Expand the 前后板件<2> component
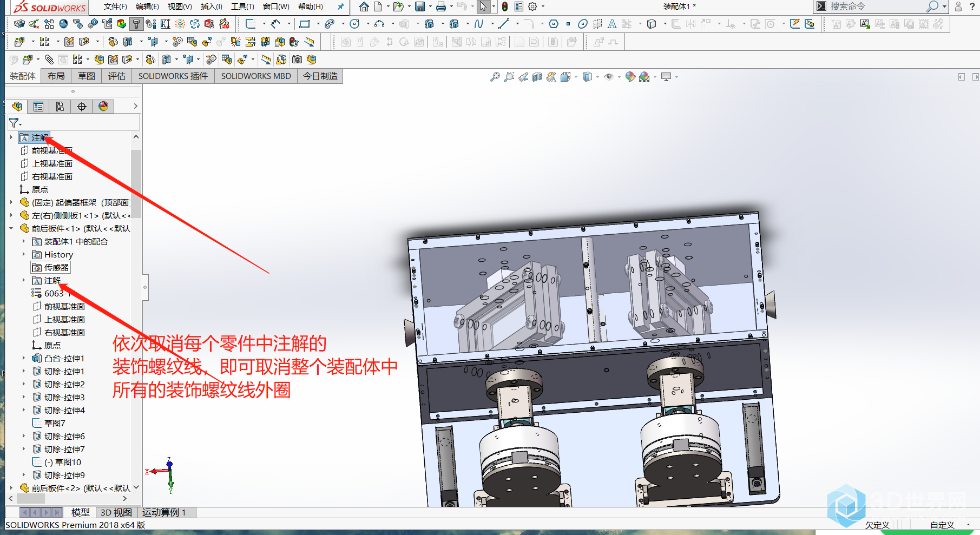 pyautogui.click(x=11, y=488)
